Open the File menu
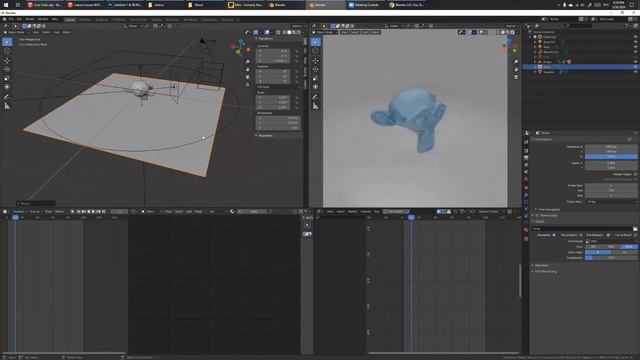The width and height of the screenshot is (640, 360). (11, 19)
